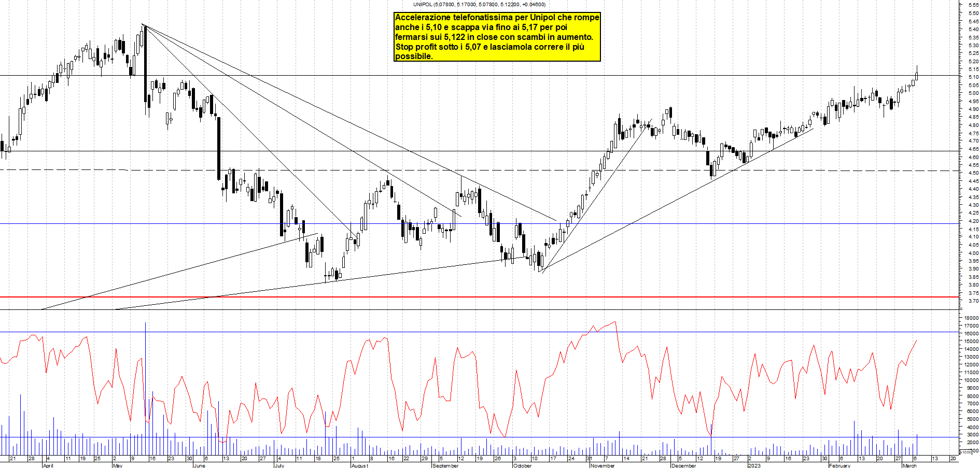Screen dimensions: 980x468
Task: Click the 14000 volume axis label
Action: click(x=971, y=349)
